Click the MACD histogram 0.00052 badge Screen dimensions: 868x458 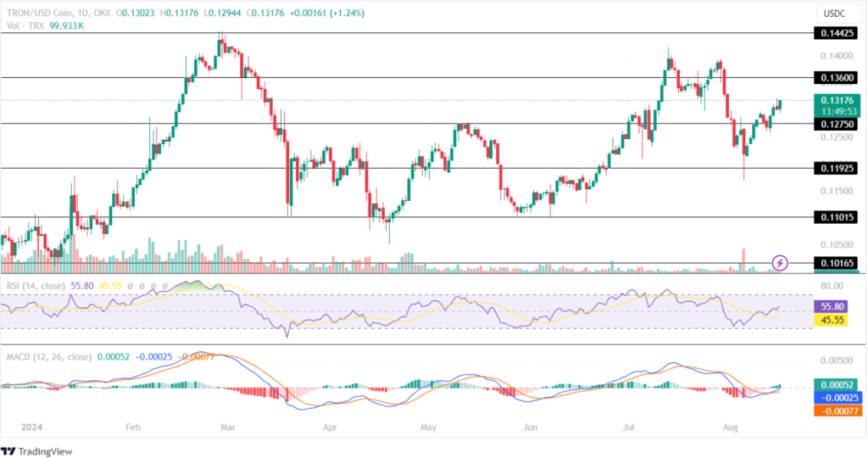click(835, 385)
